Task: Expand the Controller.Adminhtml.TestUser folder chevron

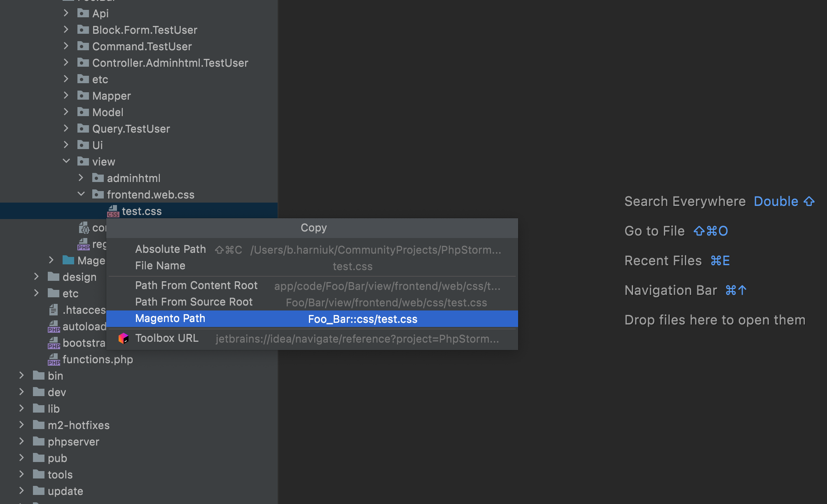Action: pos(66,63)
